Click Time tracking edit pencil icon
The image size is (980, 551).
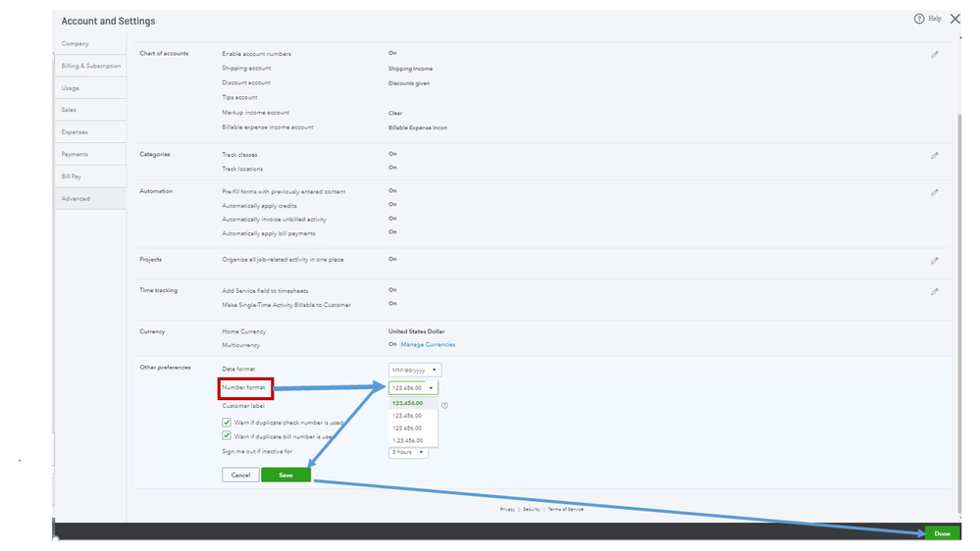934,292
